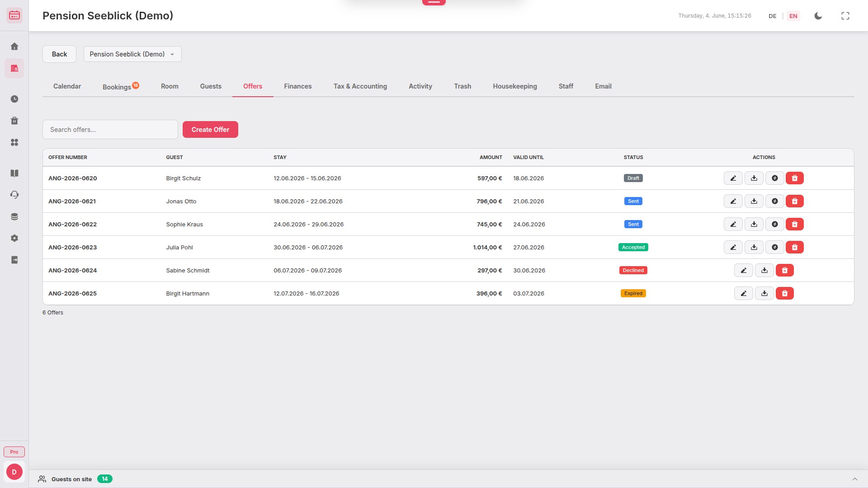868x488 pixels.
Task: Click offer number ANG-2026-0622
Action: pos(72,224)
